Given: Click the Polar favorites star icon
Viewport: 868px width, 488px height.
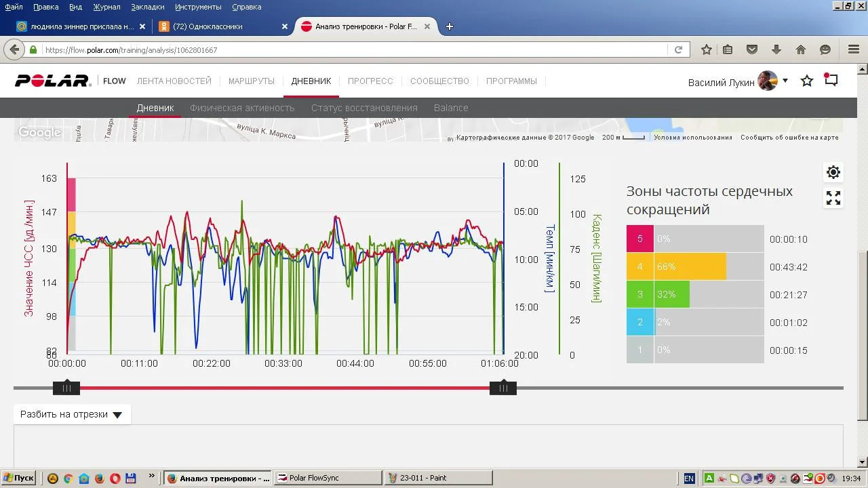Looking at the screenshot, I should (807, 81).
